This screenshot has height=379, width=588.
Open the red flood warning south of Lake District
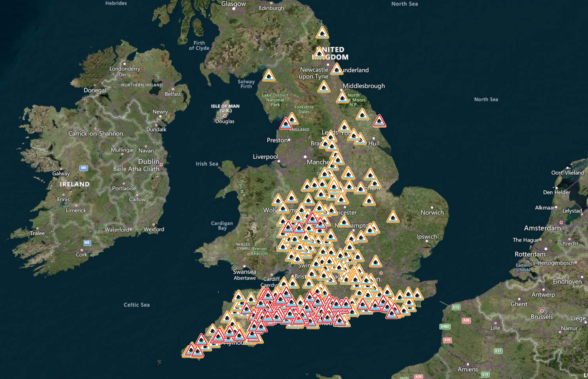tap(286, 124)
